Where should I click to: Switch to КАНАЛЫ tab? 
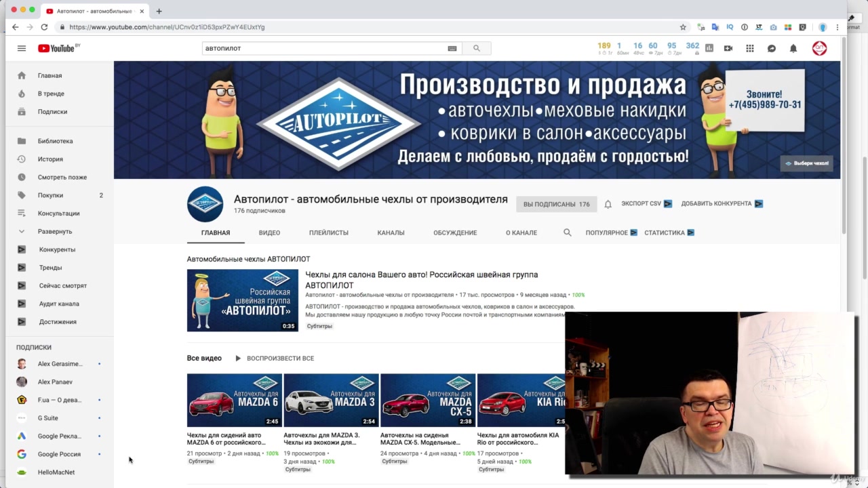391,232
